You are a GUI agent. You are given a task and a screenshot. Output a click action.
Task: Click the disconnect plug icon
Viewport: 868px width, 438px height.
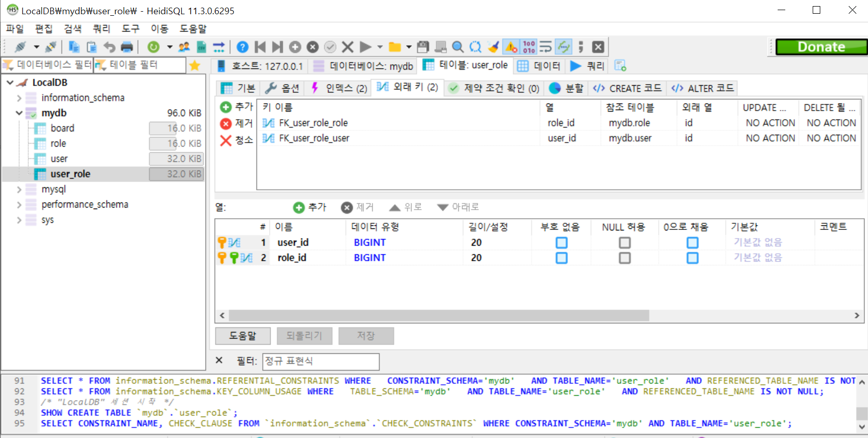point(51,47)
